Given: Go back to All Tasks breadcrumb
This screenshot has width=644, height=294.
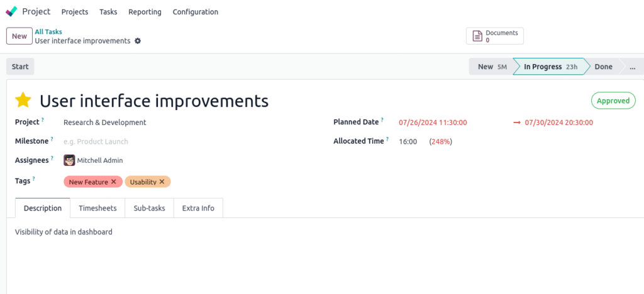Looking at the screenshot, I should (48, 31).
